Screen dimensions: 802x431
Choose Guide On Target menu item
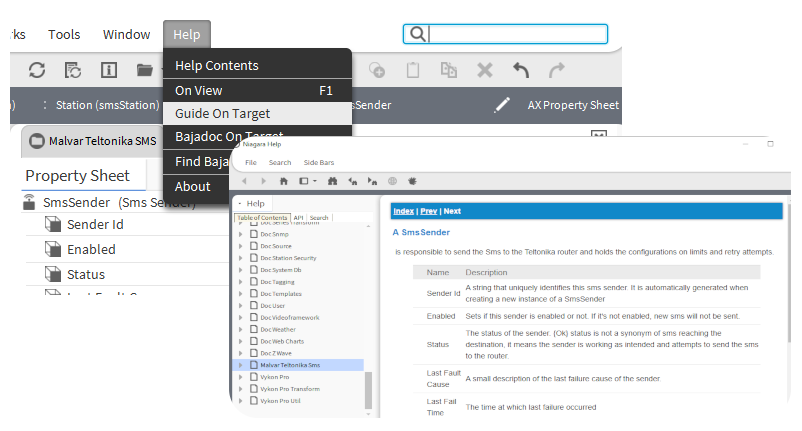pyautogui.click(x=257, y=114)
